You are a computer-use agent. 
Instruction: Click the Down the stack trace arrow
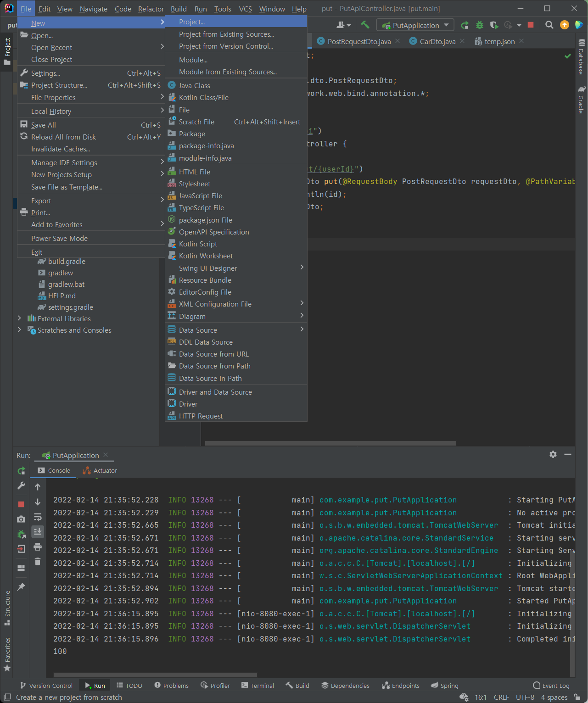coord(38,502)
